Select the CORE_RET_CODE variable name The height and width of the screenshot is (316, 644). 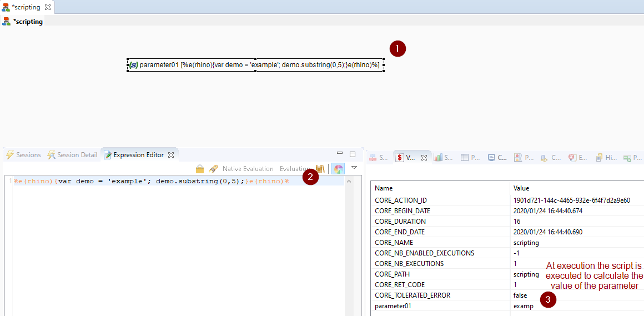(400, 285)
